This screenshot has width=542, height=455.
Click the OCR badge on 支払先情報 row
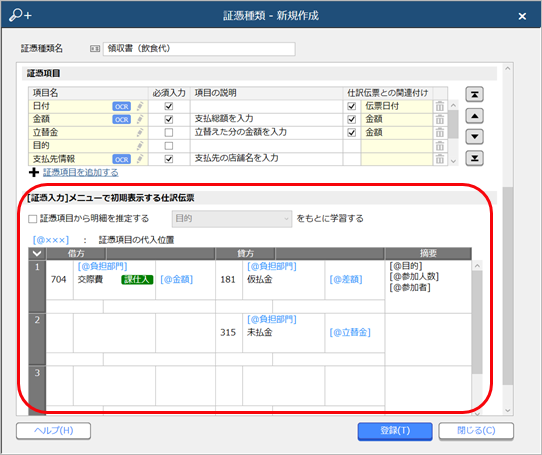tap(122, 159)
